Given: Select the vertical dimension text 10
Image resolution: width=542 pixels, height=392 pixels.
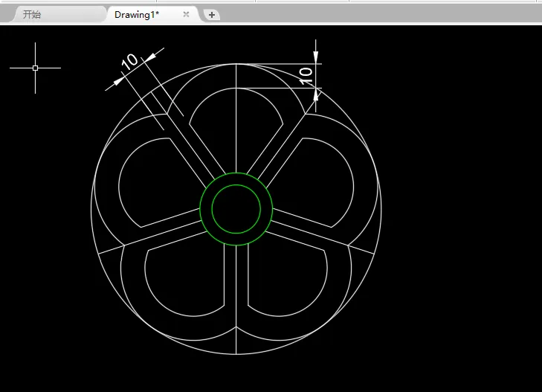Looking at the screenshot, I should point(306,76).
